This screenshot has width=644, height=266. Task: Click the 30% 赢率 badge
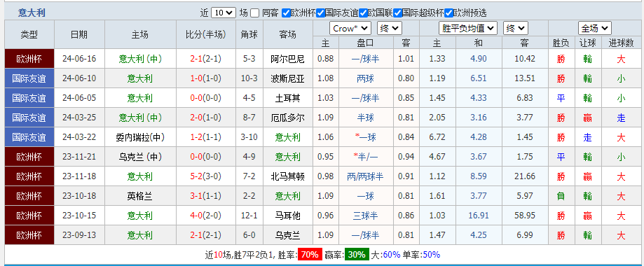[357, 255]
